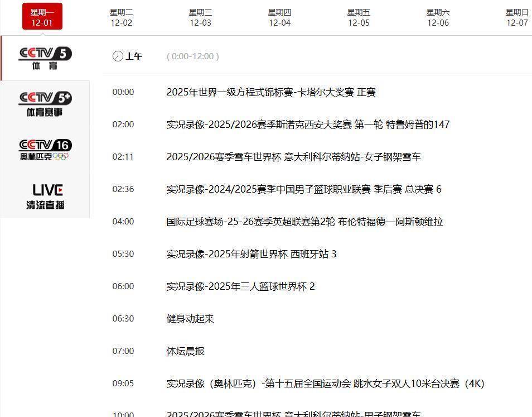
Task: Switch to the CCTV5+ 体育赛事 channel
Action: 45,104
